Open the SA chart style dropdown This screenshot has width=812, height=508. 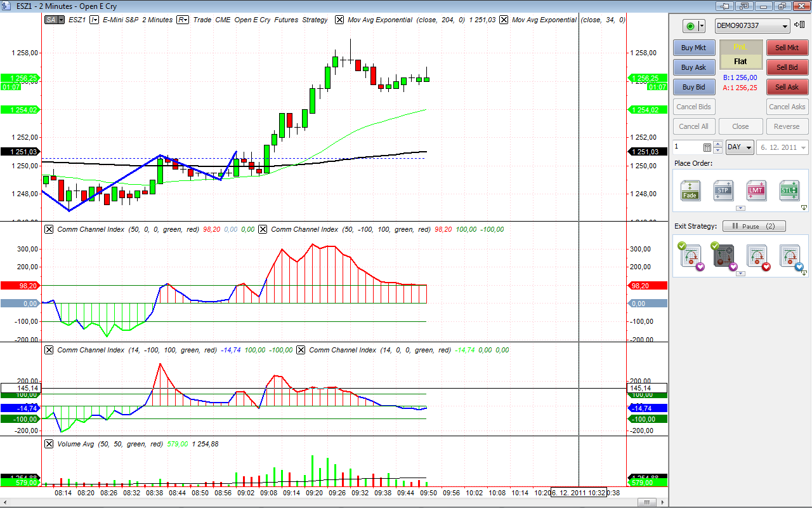click(55, 20)
